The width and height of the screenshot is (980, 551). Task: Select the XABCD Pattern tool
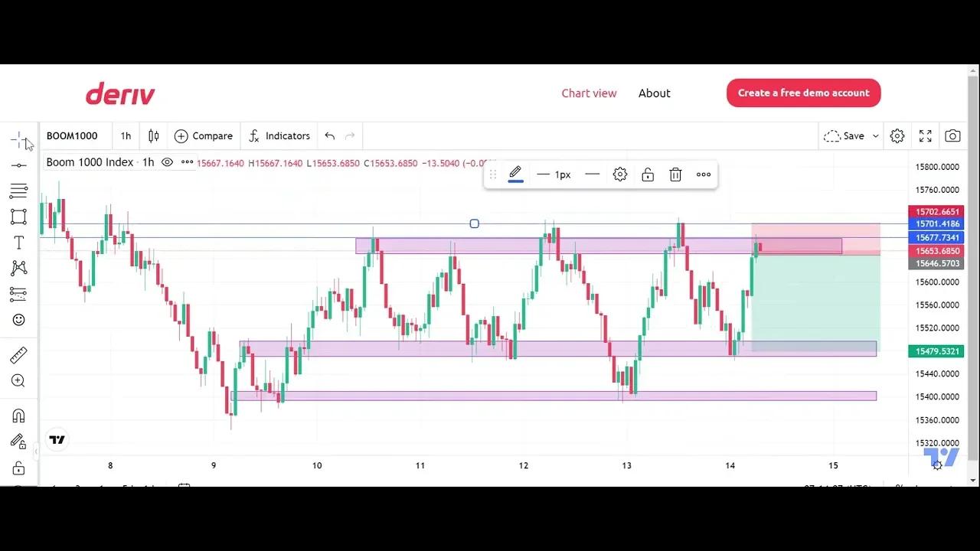tap(19, 268)
